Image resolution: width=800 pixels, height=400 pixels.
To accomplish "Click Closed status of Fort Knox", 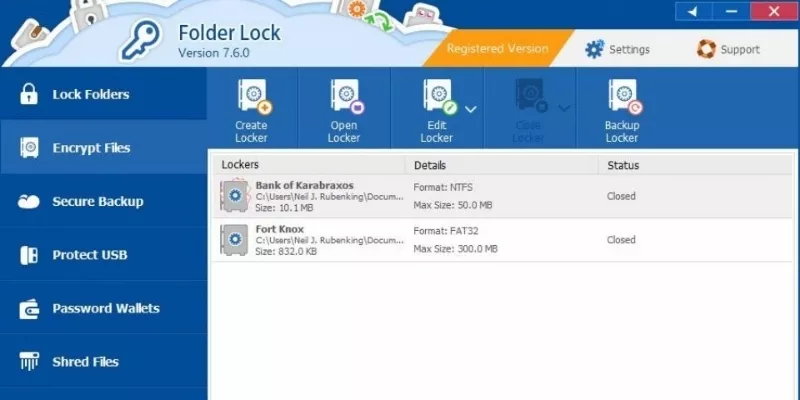I will [621, 239].
